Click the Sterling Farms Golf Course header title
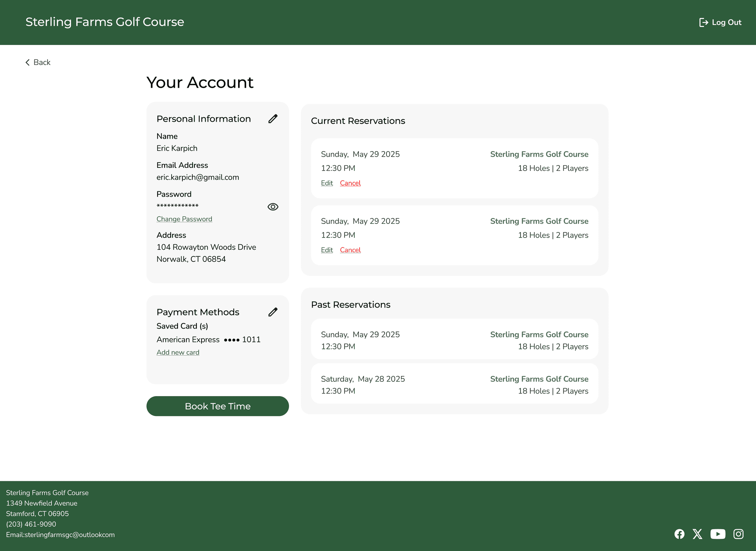This screenshot has width=756, height=551. click(x=105, y=22)
